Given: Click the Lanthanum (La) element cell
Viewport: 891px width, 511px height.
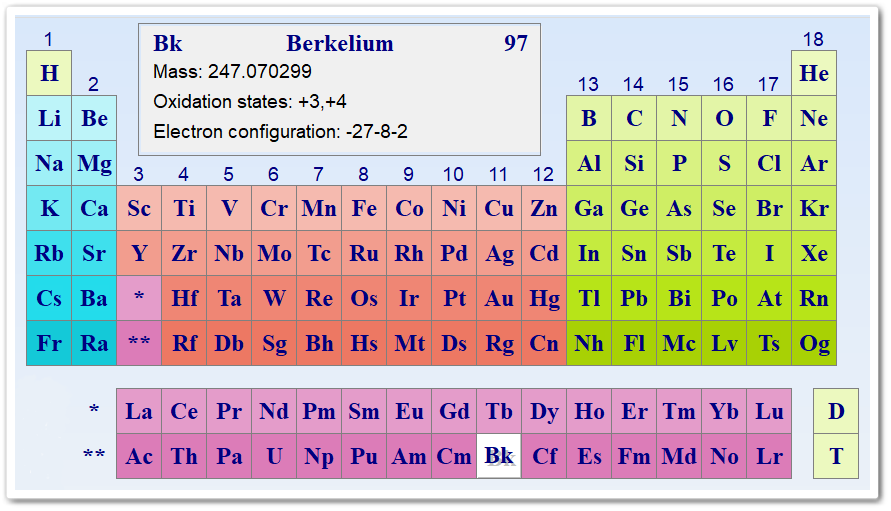Looking at the screenshot, I should click(x=139, y=411).
